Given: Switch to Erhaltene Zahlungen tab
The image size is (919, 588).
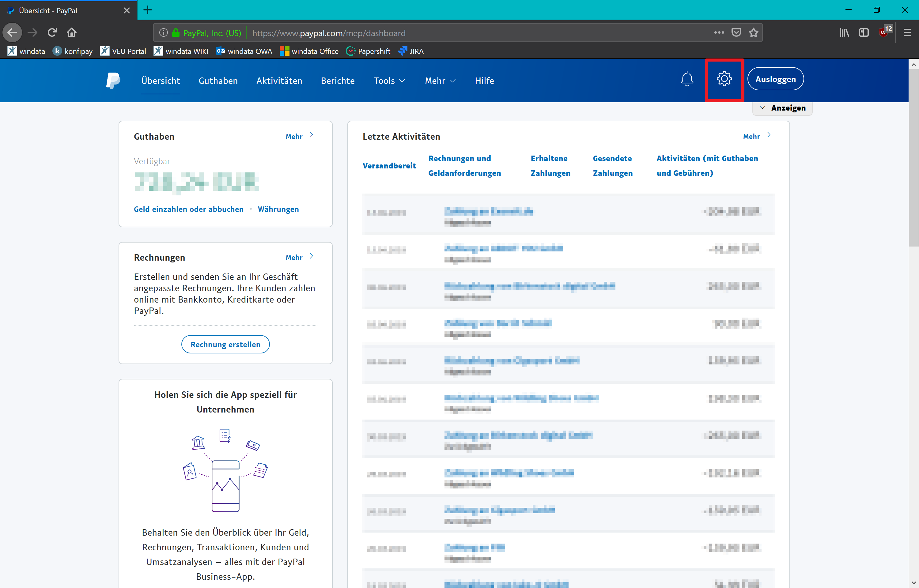Looking at the screenshot, I should point(550,166).
